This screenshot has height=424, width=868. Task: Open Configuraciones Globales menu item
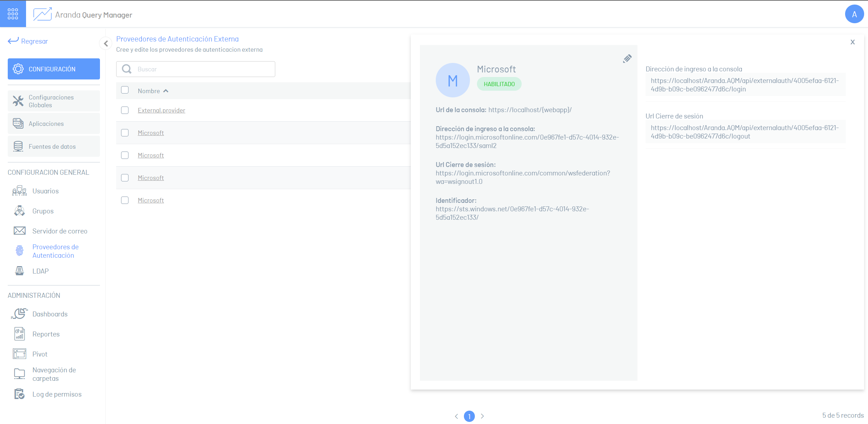54,101
